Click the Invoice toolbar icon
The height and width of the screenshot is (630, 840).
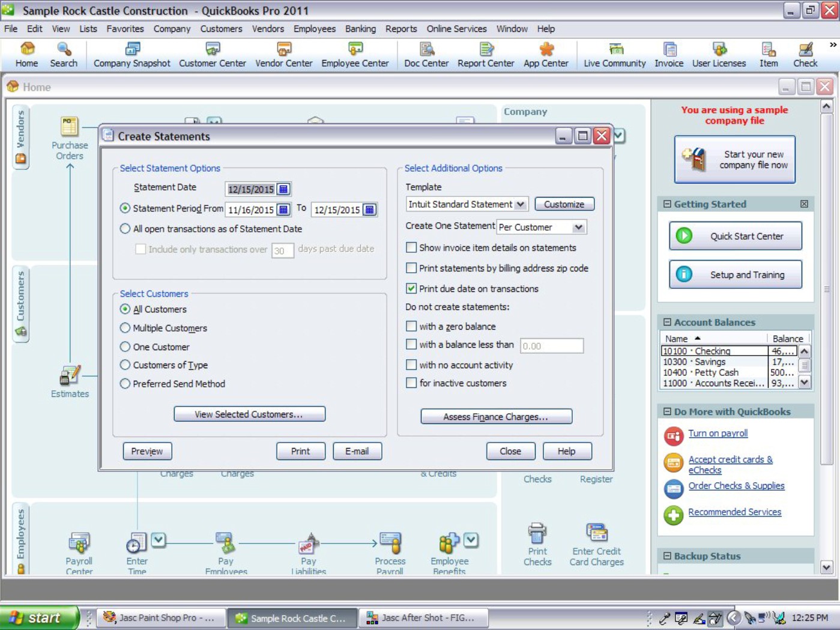669,55
